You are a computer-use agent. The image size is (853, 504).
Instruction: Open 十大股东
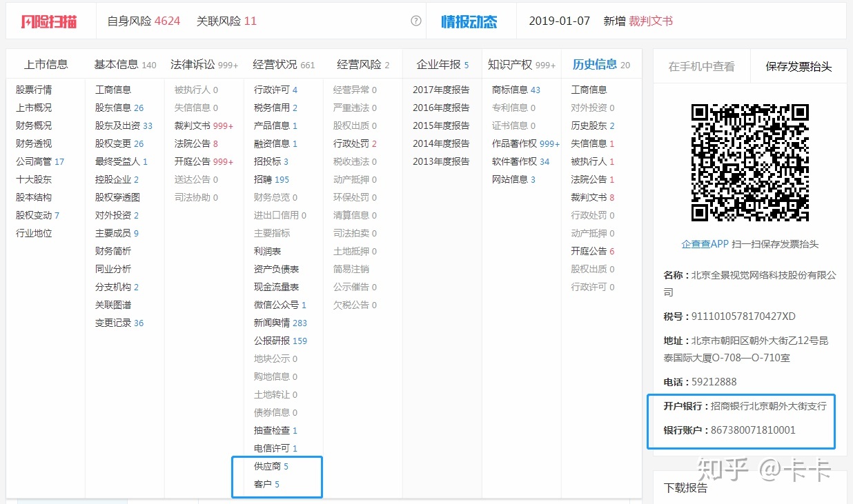(34, 179)
